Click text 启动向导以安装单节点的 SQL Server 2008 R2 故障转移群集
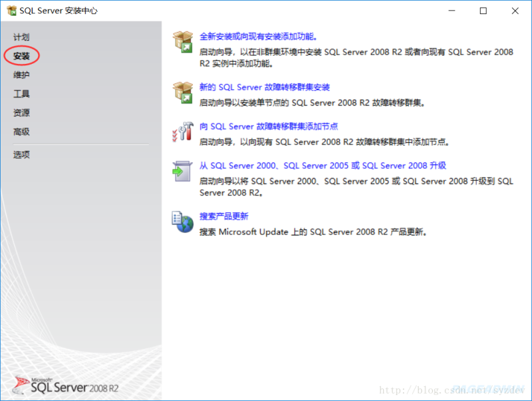532x401 pixels. point(312,103)
